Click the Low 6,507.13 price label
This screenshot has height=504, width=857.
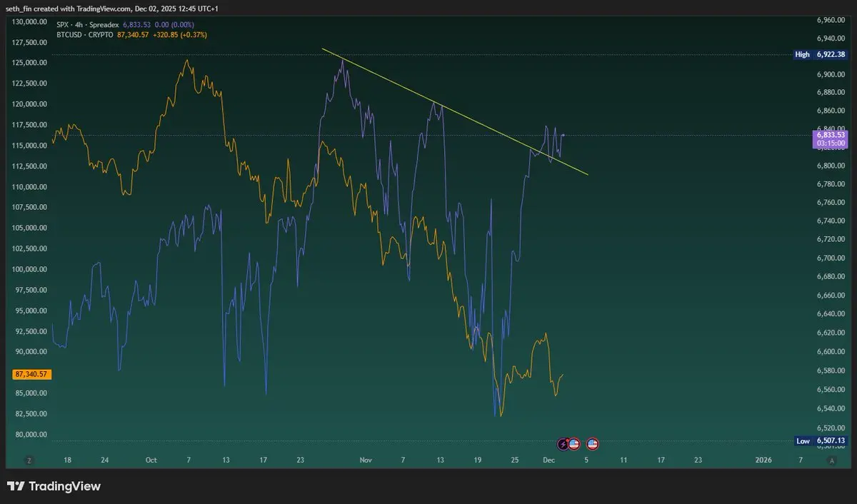(821, 441)
